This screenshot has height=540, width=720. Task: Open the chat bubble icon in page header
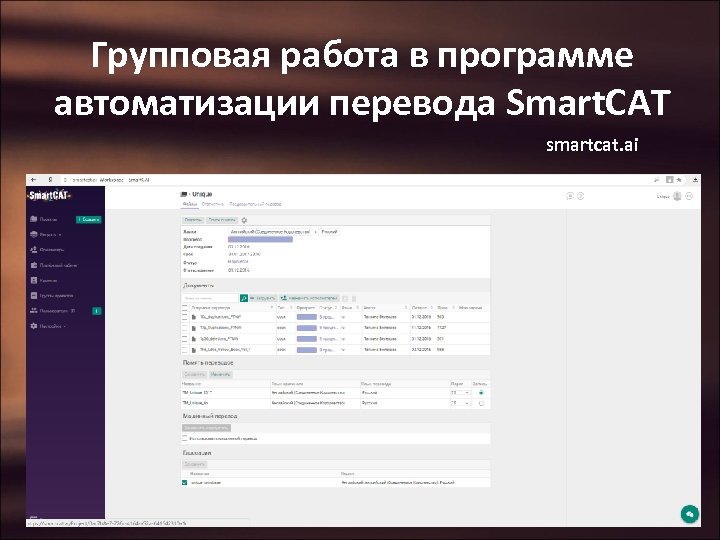click(570, 196)
